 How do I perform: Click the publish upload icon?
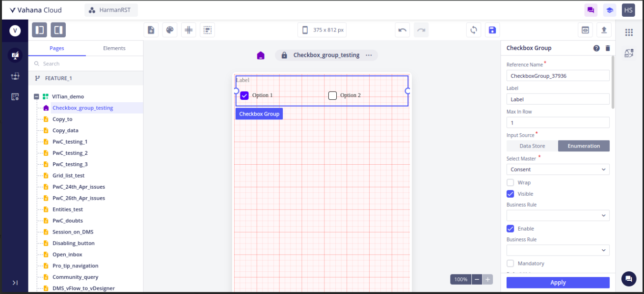[604, 30]
